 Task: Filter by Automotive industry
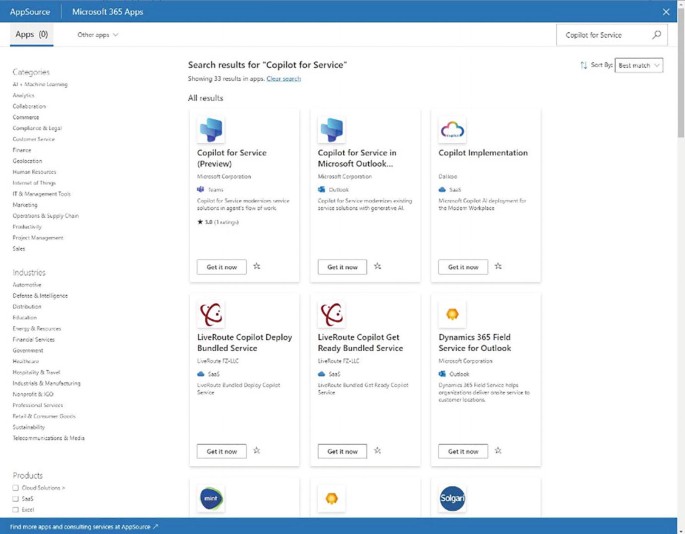[27, 284]
